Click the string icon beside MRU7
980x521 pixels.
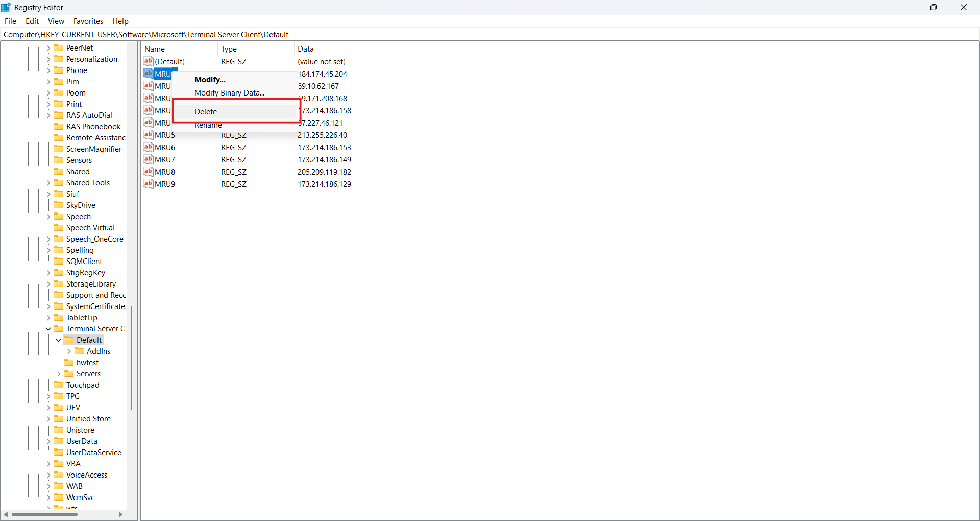point(149,159)
